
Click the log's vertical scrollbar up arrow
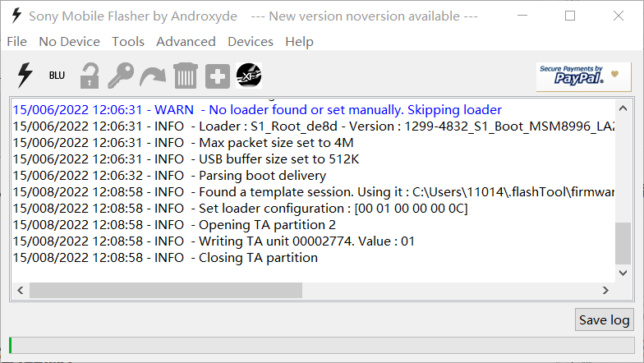click(623, 108)
